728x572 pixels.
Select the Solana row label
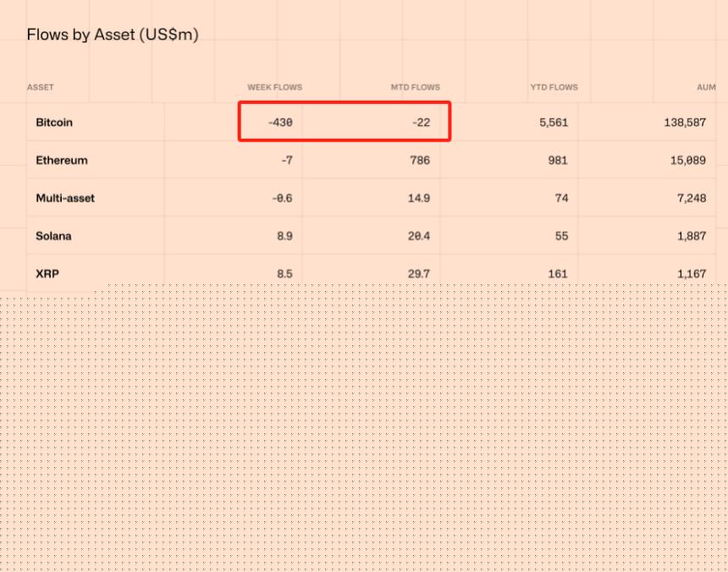(53, 236)
